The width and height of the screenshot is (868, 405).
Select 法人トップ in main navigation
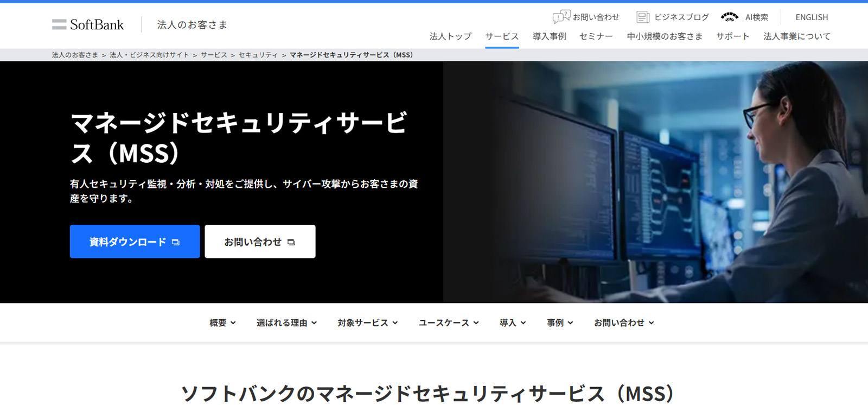tap(450, 36)
